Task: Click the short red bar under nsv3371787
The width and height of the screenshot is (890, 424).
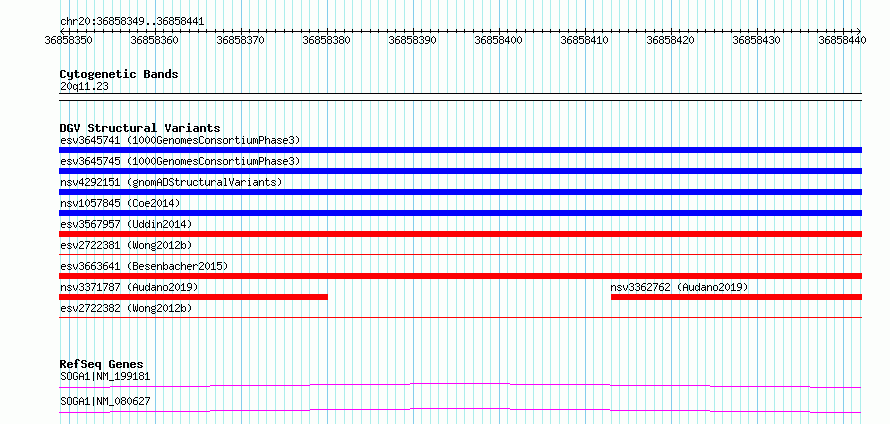Action: tap(194, 297)
